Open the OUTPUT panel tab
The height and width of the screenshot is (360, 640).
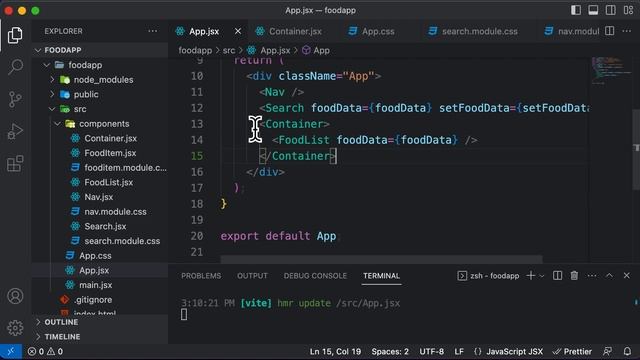pos(252,276)
